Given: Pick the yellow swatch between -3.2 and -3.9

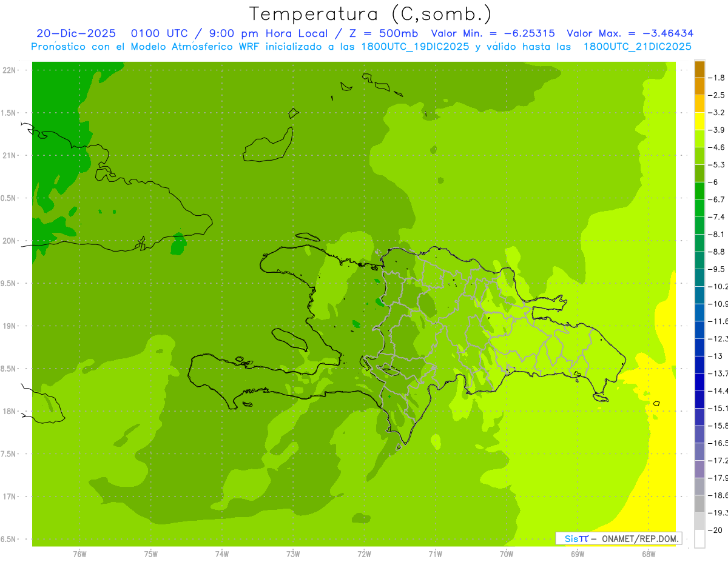Looking at the screenshot, I should click(700, 121).
